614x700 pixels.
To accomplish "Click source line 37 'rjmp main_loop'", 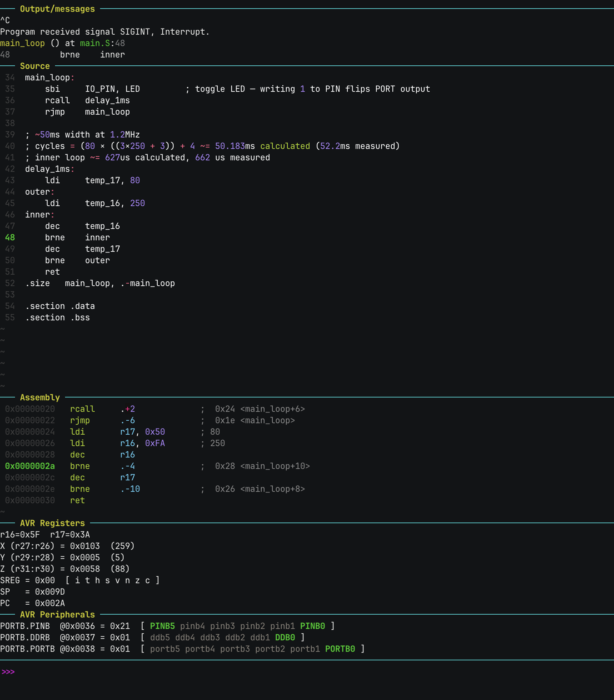I will click(88, 112).
